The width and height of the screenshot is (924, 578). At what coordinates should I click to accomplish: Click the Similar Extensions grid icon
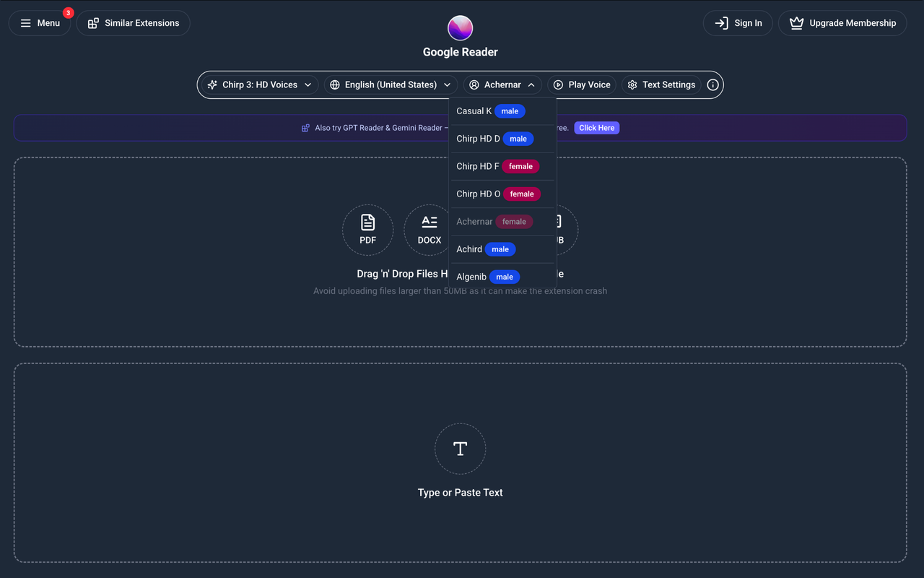click(x=93, y=23)
